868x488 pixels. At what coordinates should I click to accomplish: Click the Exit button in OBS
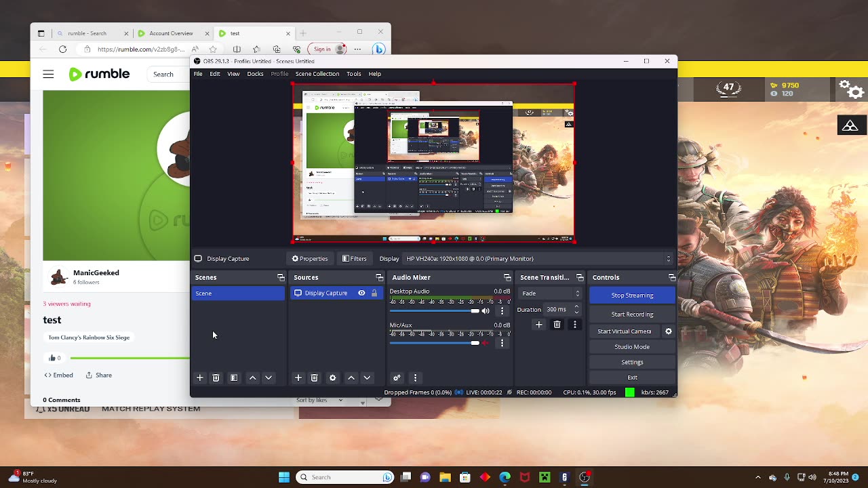(x=632, y=378)
